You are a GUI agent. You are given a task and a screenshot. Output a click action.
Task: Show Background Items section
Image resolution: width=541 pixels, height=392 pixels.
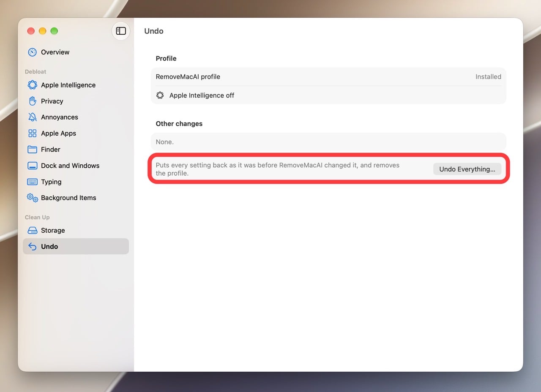pos(76,198)
